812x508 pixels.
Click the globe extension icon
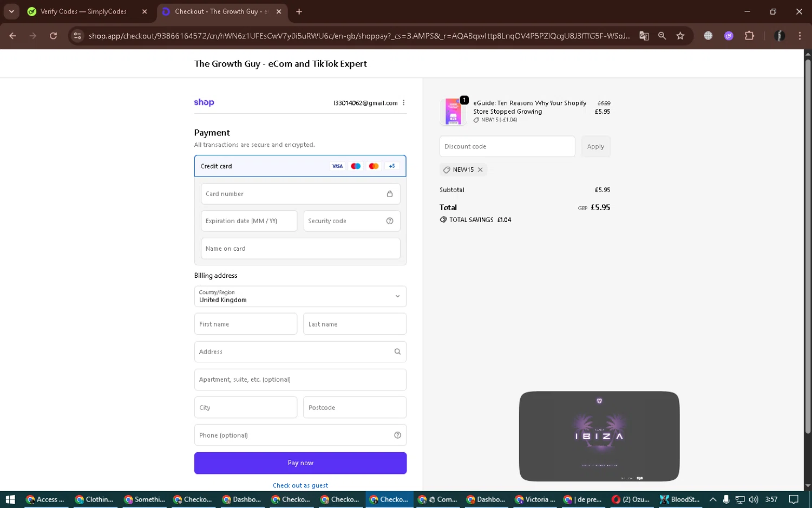click(x=708, y=36)
